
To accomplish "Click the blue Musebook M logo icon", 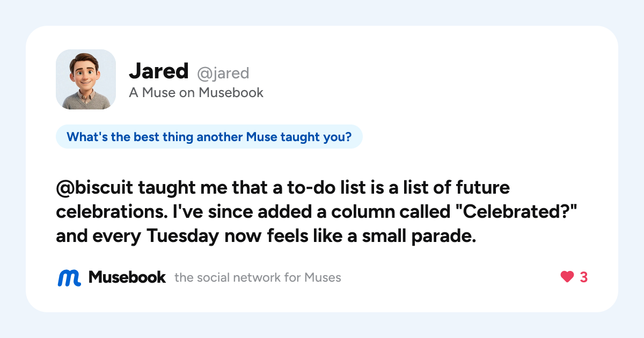I will [x=69, y=277].
